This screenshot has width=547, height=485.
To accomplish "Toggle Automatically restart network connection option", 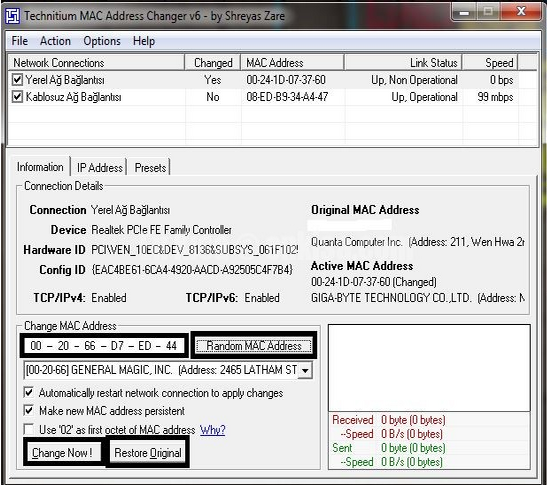I will click(29, 393).
